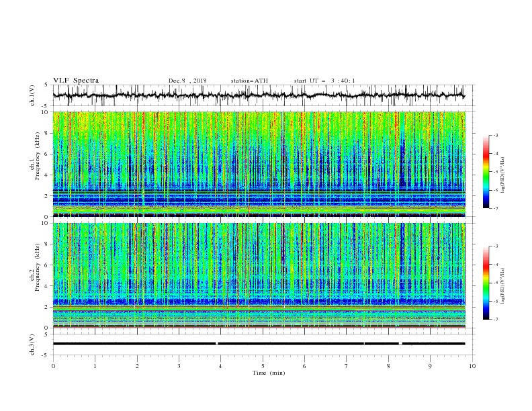The width and height of the screenshot is (532, 411).
Task: Click the "ch.1(V)" axis label
Action: click(32, 95)
